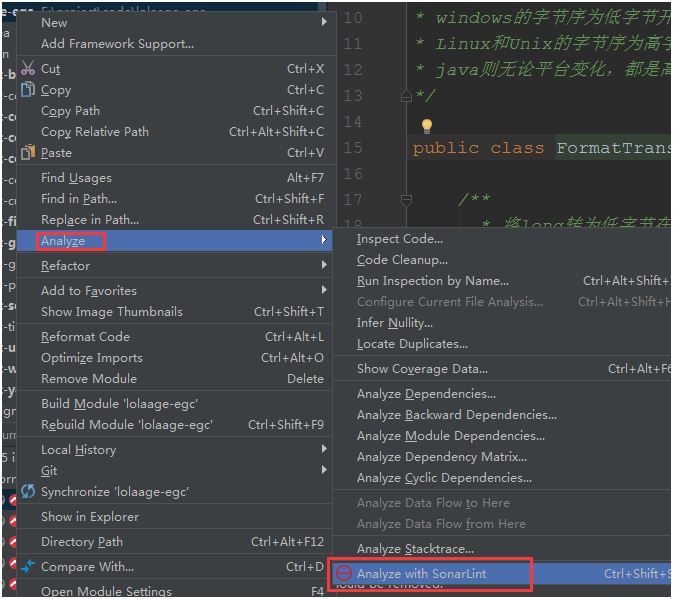Click the red SonarLint icon
Image resolution: width=673 pixels, height=599 pixels.
click(x=343, y=573)
